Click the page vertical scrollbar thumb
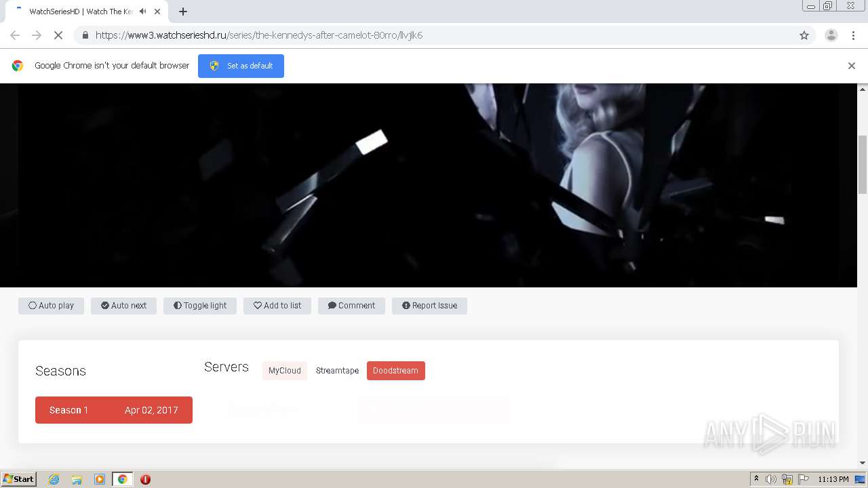 click(x=863, y=165)
